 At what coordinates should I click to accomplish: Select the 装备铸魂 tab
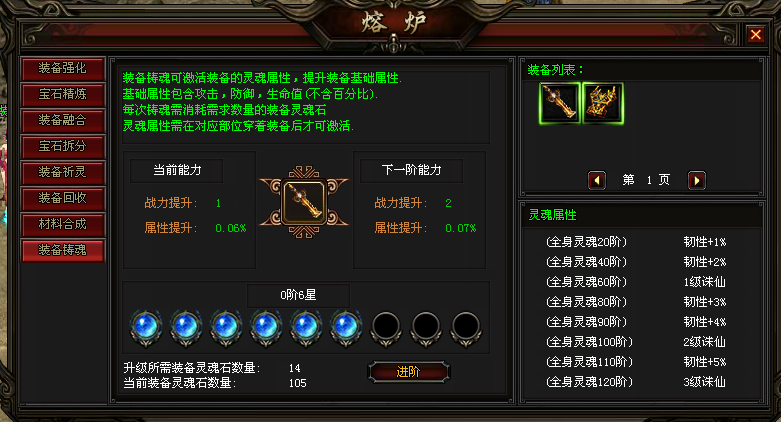click(63, 250)
